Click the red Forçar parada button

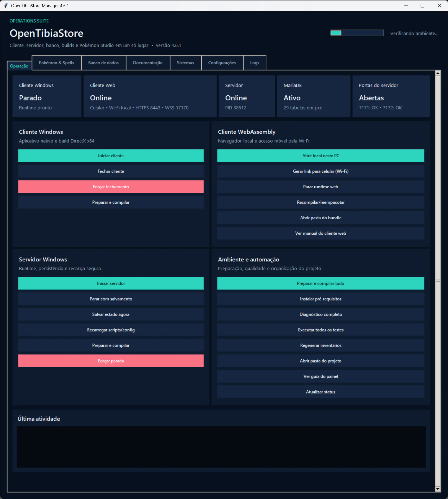[x=111, y=361]
